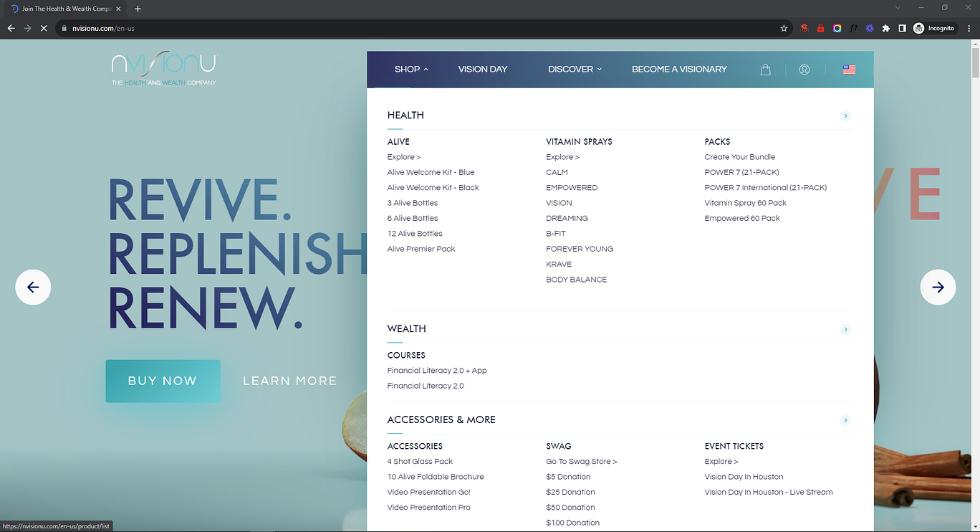Stop loading the page
Screen dimensions: 980x532
pyautogui.click(x=44, y=28)
